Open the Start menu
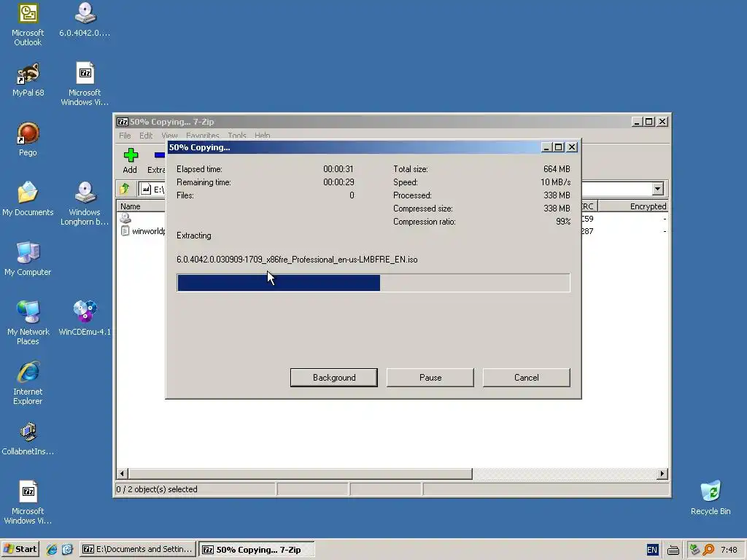 coord(20,549)
